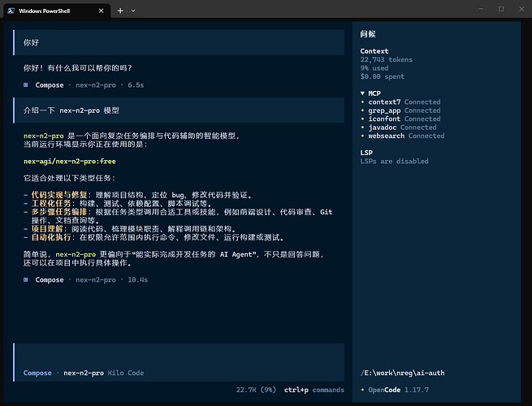Select the Windows PowerShell tab
This screenshot has height=406, width=532.
pos(57,11)
